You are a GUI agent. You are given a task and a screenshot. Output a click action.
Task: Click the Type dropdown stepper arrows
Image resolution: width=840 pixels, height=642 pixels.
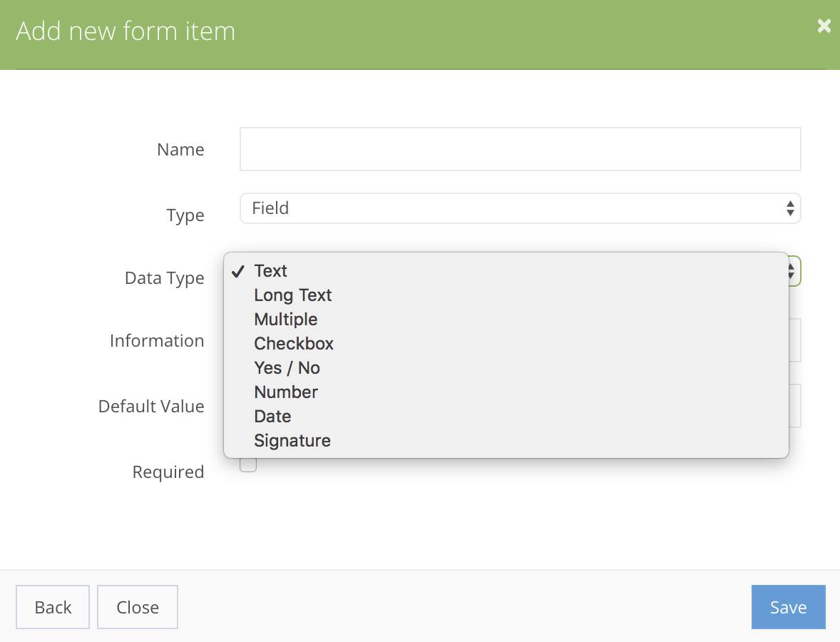point(789,208)
